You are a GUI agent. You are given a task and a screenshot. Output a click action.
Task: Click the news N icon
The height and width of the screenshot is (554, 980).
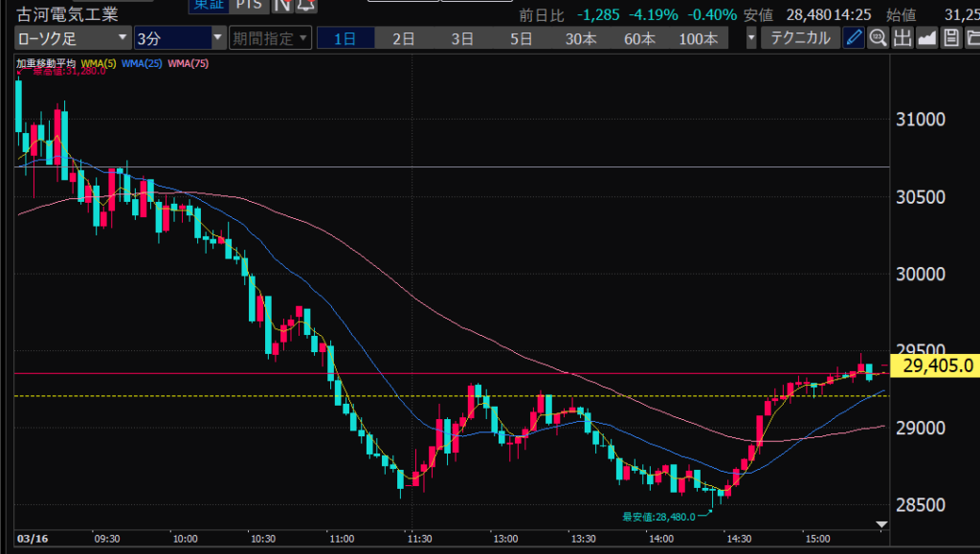point(281,6)
